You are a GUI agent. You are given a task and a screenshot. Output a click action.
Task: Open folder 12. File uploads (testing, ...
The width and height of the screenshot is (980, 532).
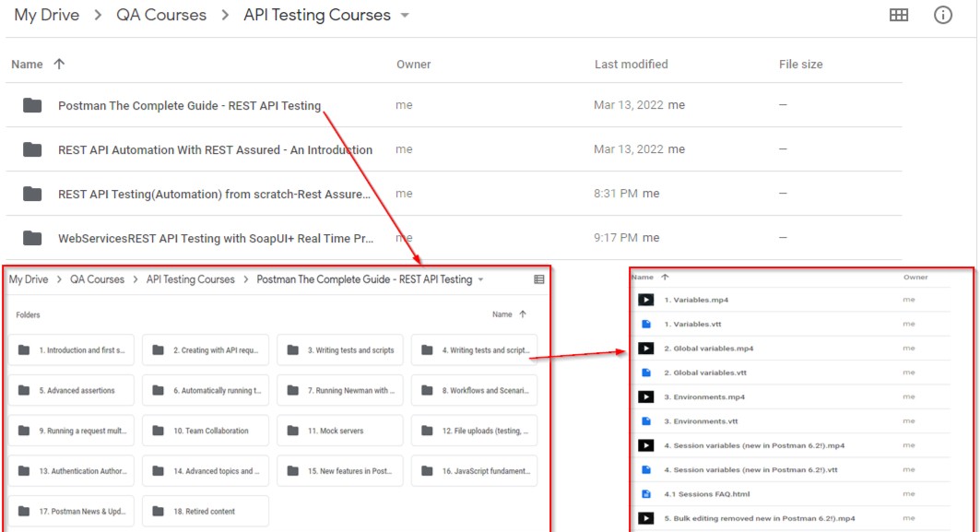(475, 431)
